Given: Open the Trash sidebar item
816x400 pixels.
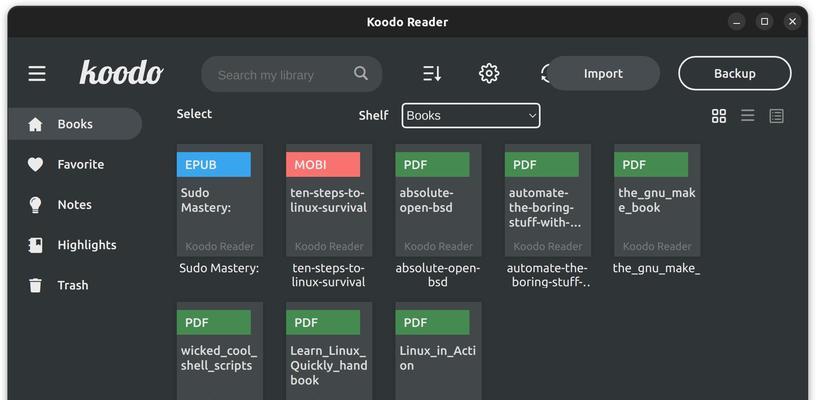Looking at the screenshot, I should coord(75,285).
